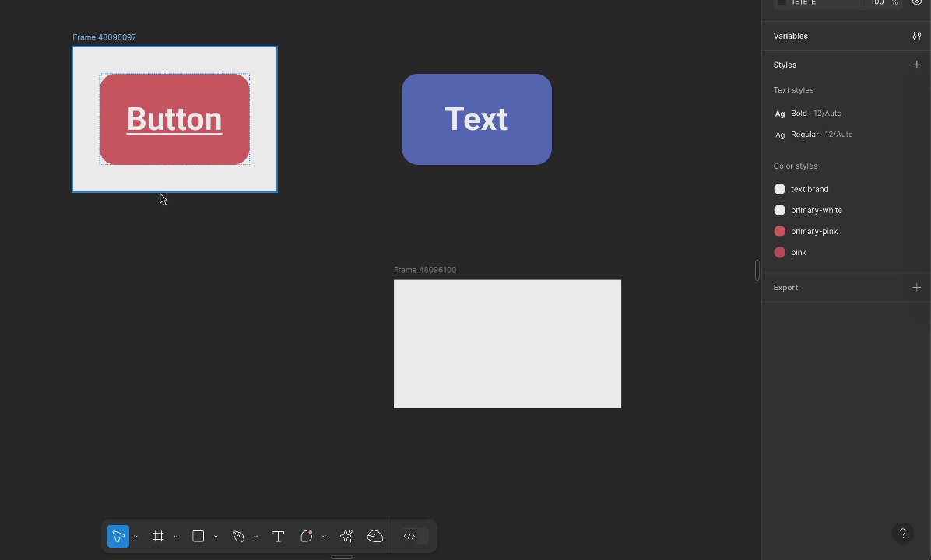Viewport: 931px width, 560px height.
Task: Open the Comment tool dropdown arrow
Action: [324, 537]
